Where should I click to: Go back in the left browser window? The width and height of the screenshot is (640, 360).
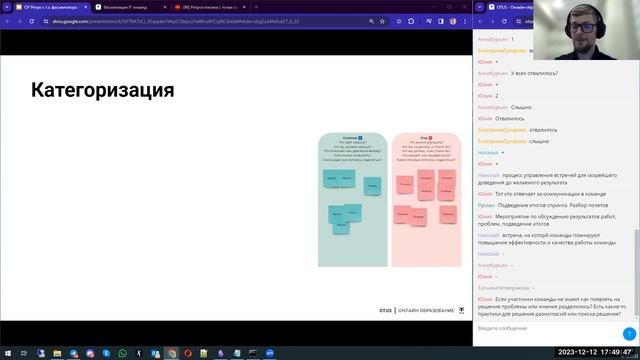point(8,21)
